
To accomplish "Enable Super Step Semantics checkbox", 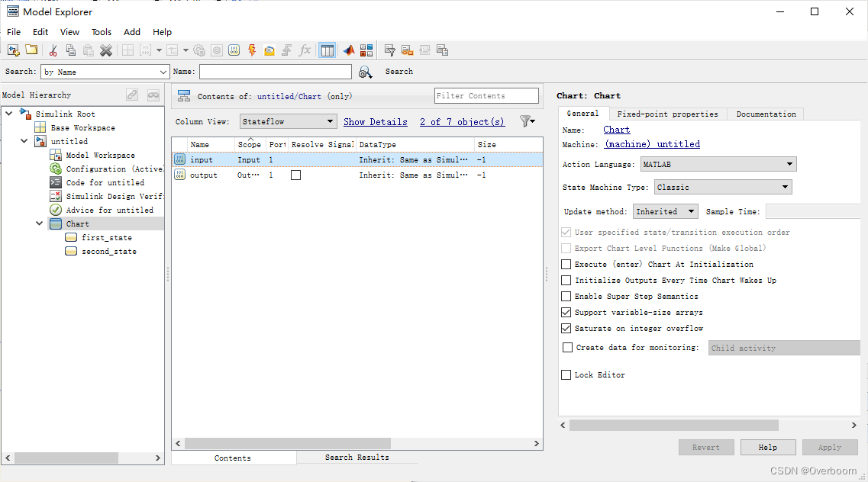I will [x=566, y=296].
